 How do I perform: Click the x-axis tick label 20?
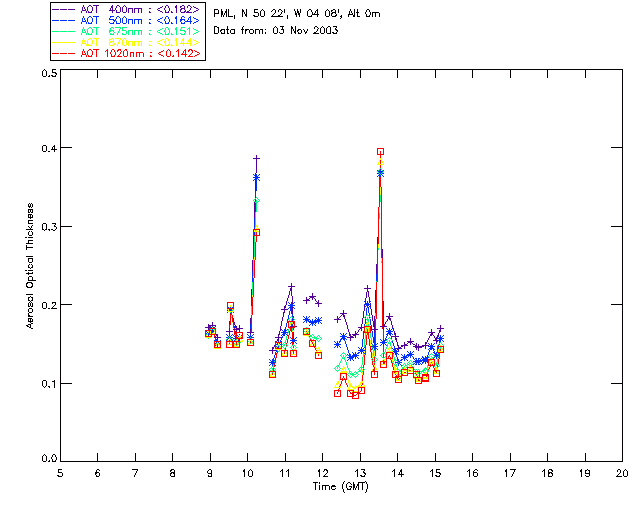pos(622,473)
